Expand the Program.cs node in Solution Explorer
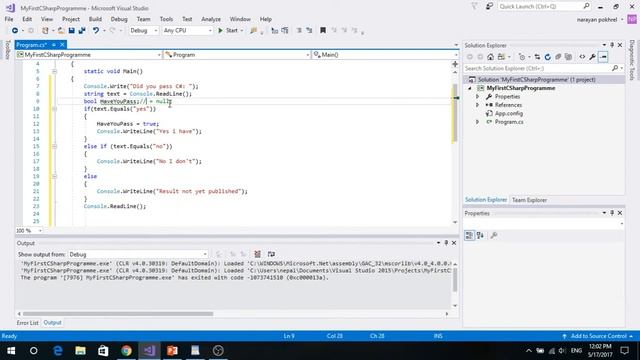 point(478,122)
